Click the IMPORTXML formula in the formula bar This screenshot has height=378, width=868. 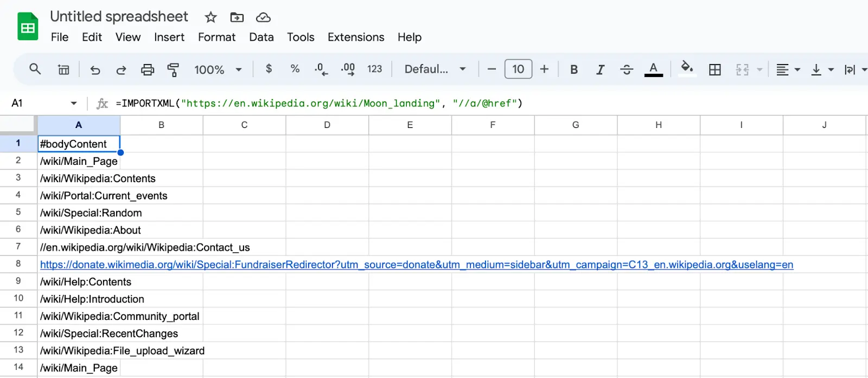tap(319, 103)
